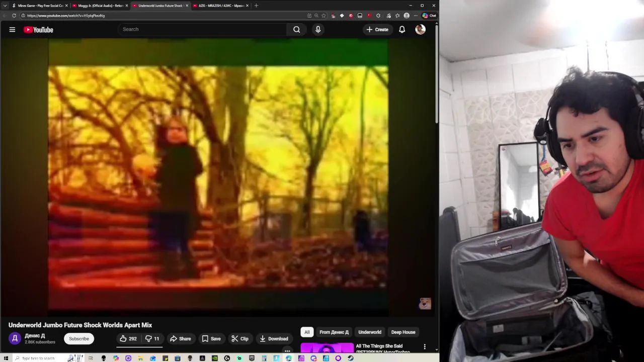644x362 pixels.
Task: Click the YouTube search input field
Action: pos(203,29)
